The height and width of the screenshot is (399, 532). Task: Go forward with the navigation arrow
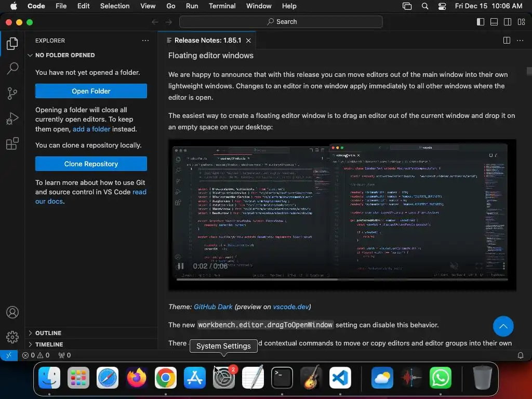tap(169, 22)
